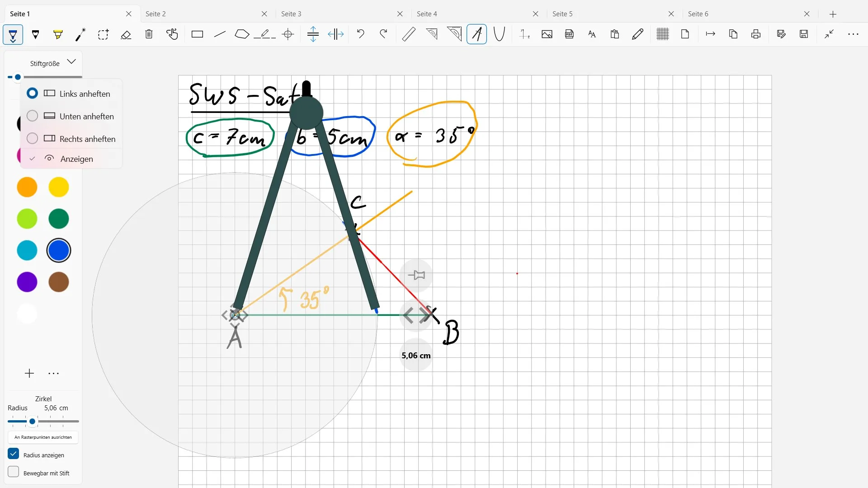868x488 pixels.
Task: Undo the last action
Action: click(360, 34)
